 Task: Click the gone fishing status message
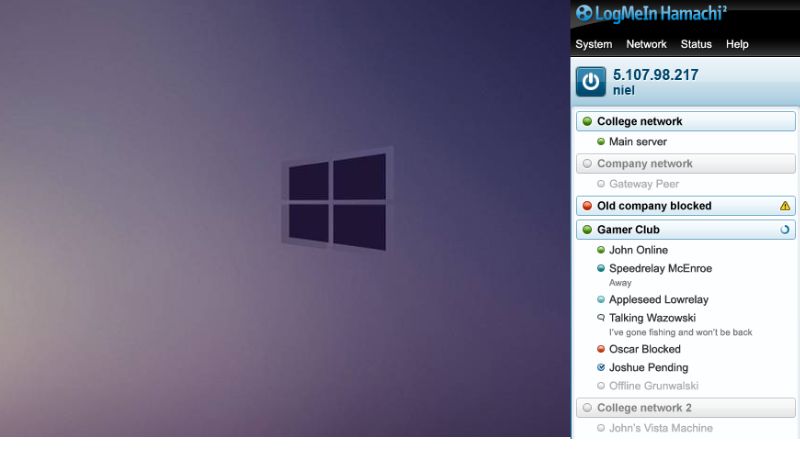[x=680, y=332]
